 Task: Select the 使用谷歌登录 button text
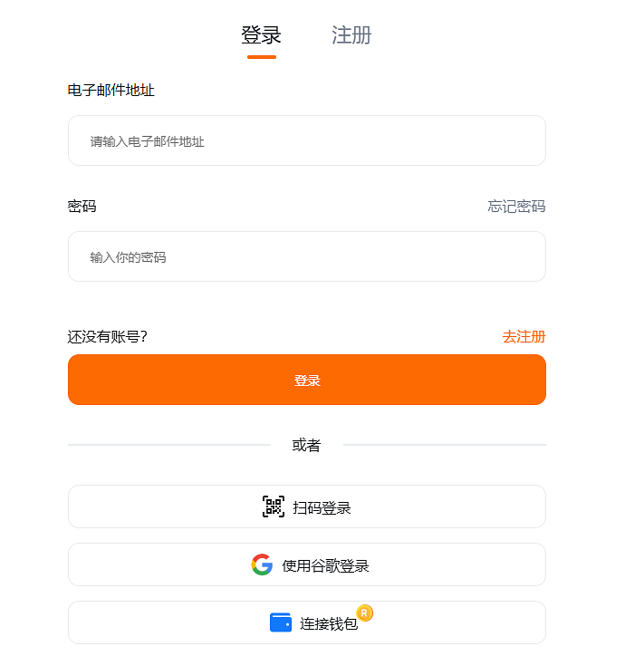click(325, 566)
